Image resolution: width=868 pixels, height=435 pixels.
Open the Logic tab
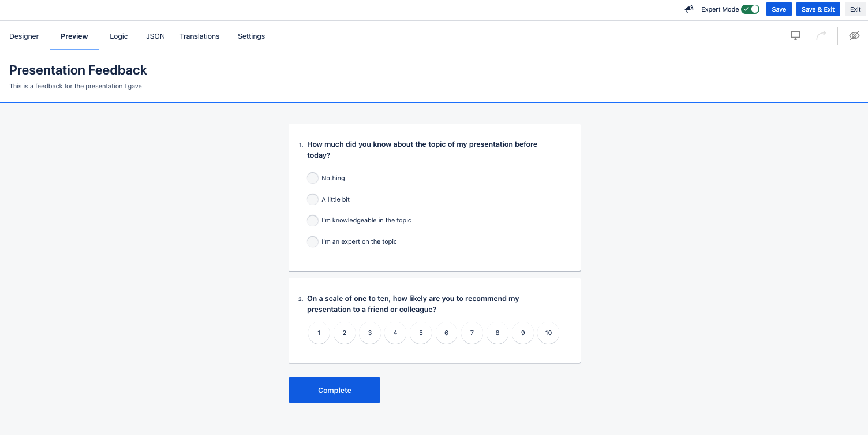click(119, 36)
